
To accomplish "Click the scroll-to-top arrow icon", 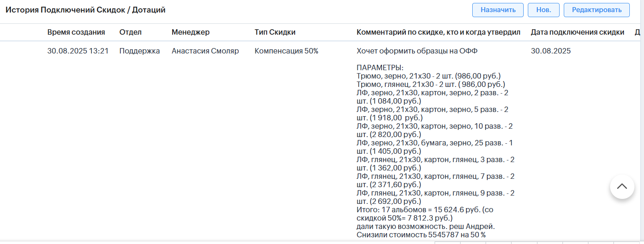I will [x=622, y=186].
